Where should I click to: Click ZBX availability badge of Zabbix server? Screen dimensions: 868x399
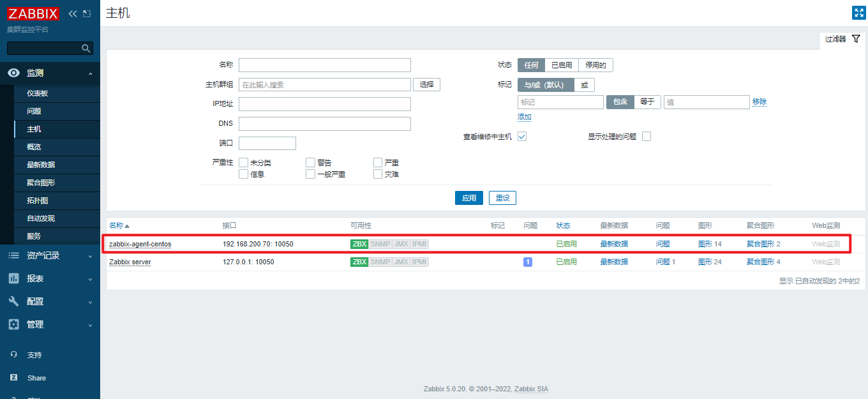[359, 262]
